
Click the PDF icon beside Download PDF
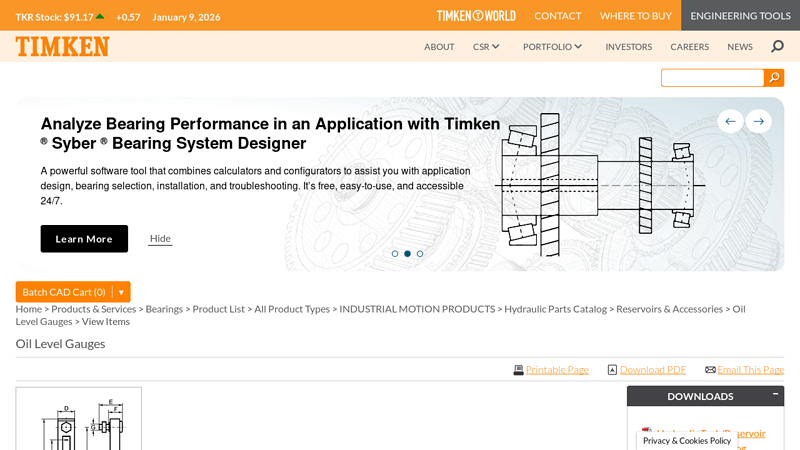pyautogui.click(x=612, y=370)
